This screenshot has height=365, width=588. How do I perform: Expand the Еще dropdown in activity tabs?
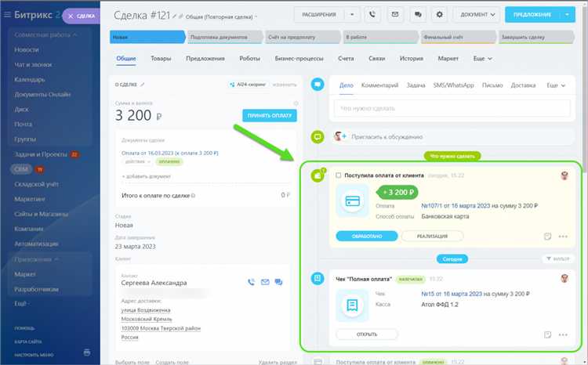[x=556, y=85]
